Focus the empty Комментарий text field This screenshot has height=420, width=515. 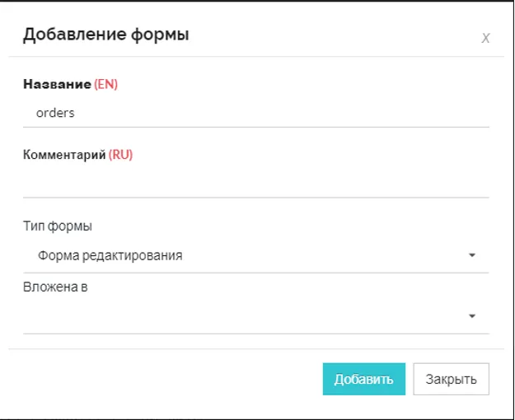click(x=255, y=183)
